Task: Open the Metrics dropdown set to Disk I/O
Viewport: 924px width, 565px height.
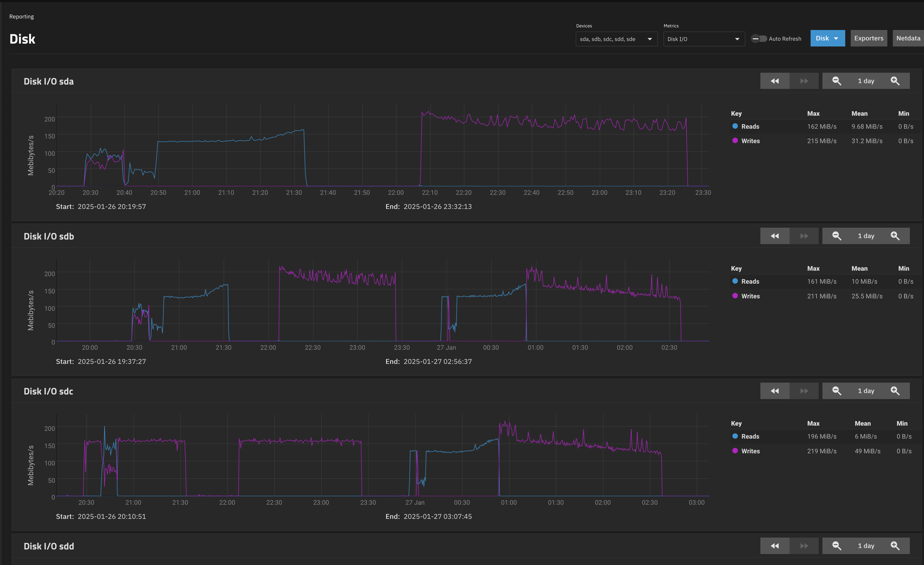Action: click(x=704, y=39)
